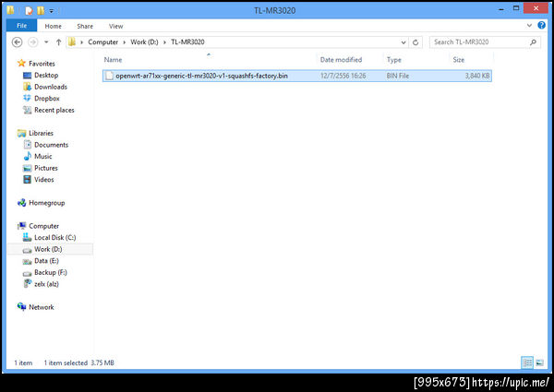Select the openwrt squashfs-factory.bin file
This screenshot has width=554, height=392.
pyautogui.click(x=297, y=76)
